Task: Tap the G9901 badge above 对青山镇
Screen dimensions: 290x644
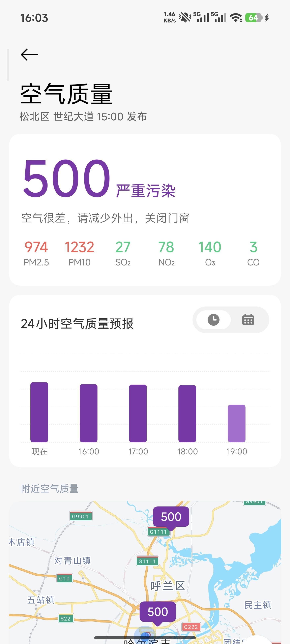Action: [x=81, y=516]
